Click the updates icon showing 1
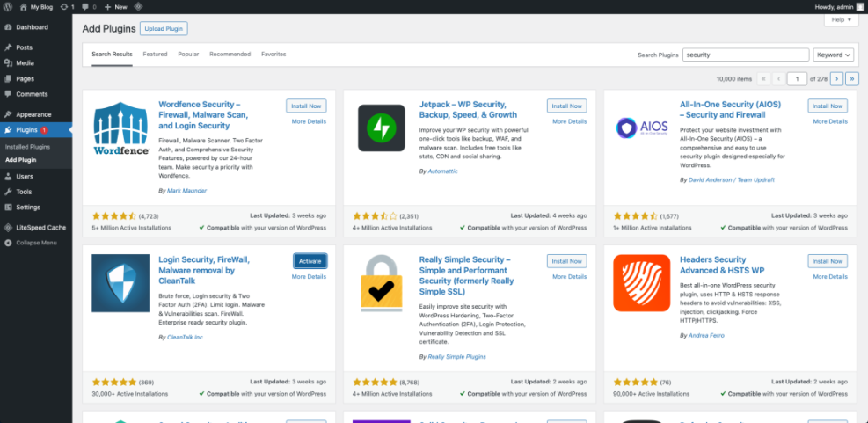Viewport: 868px width, 423px height. pyautogui.click(x=67, y=7)
